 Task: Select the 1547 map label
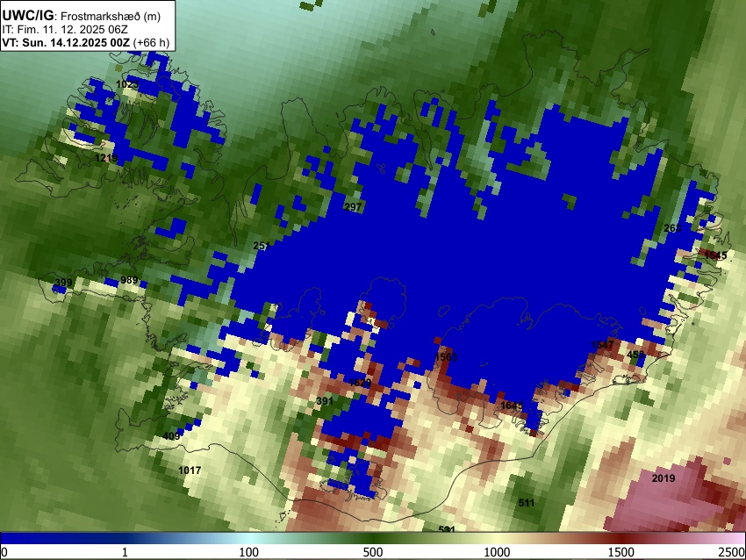click(602, 344)
